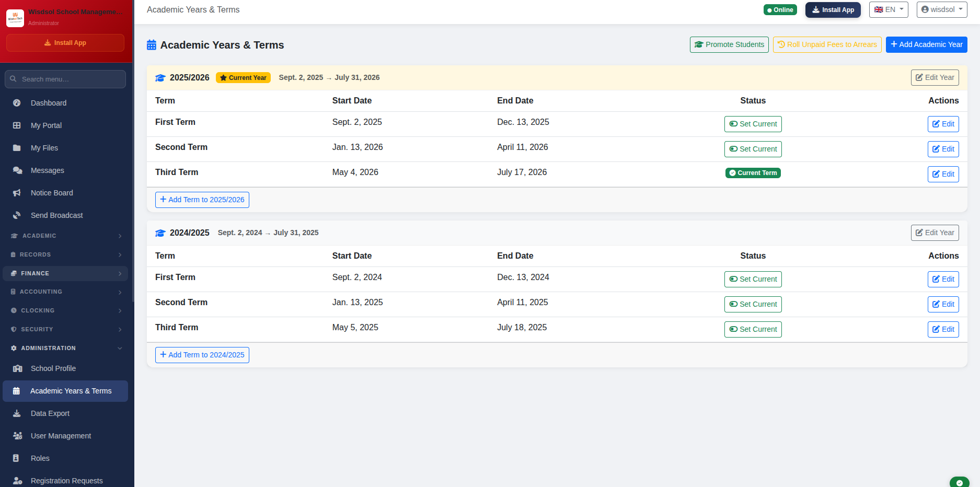The height and width of the screenshot is (487, 980).
Task: Click Roll Unpaid Fees to Arrears
Action: (x=827, y=44)
